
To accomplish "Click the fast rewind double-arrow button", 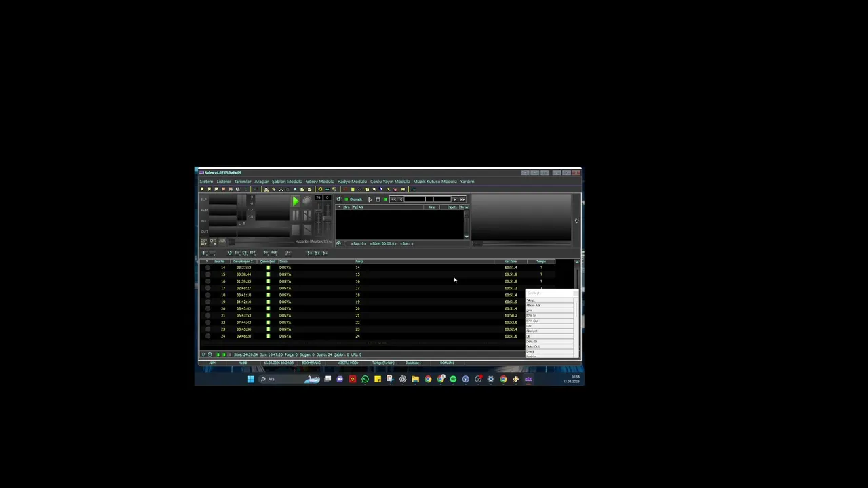I will point(393,199).
